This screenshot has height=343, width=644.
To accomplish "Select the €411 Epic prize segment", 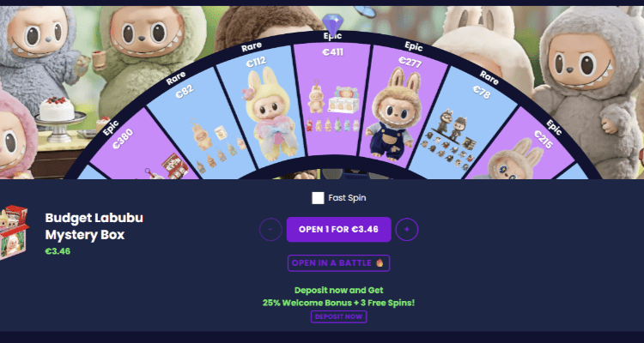I will pos(332,99).
